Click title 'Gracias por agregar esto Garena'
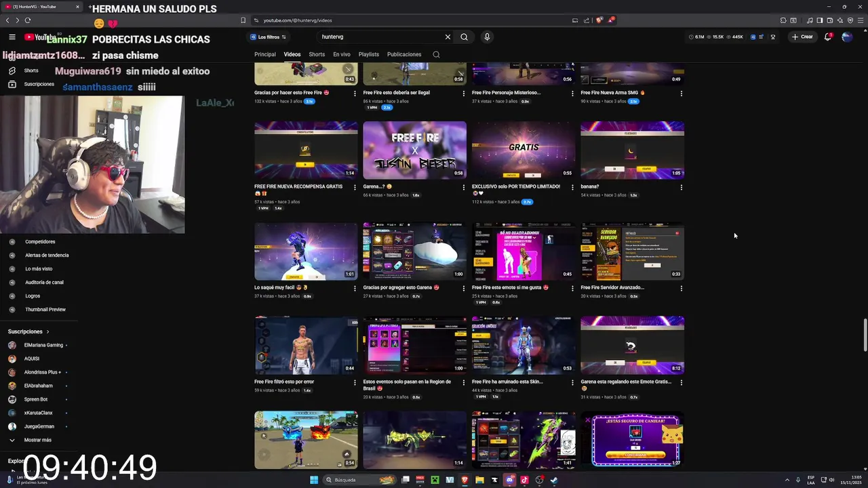The height and width of the screenshot is (488, 868). coord(401,287)
